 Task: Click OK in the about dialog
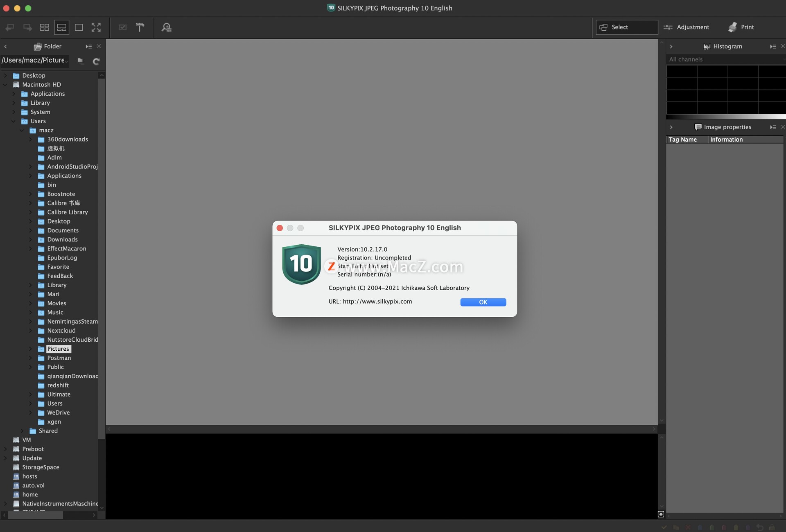click(483, 302)
